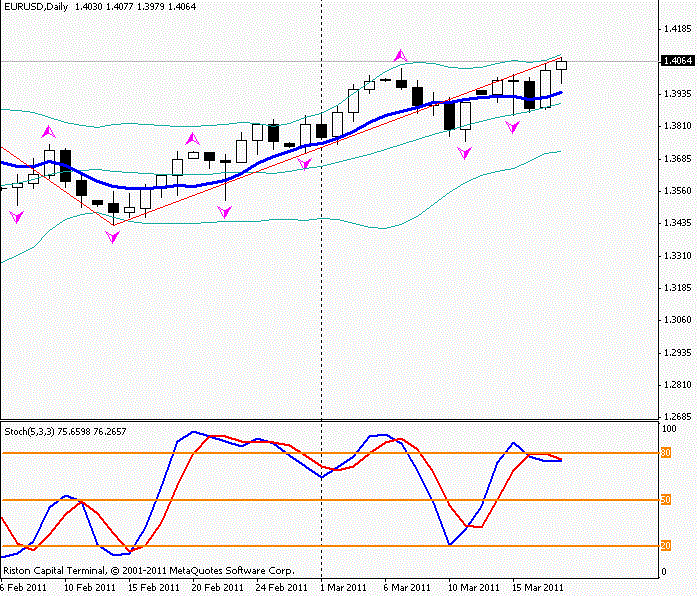Click the EURUSD,Daily chart title text
698x602 pixels.
[x=36, y=7]
